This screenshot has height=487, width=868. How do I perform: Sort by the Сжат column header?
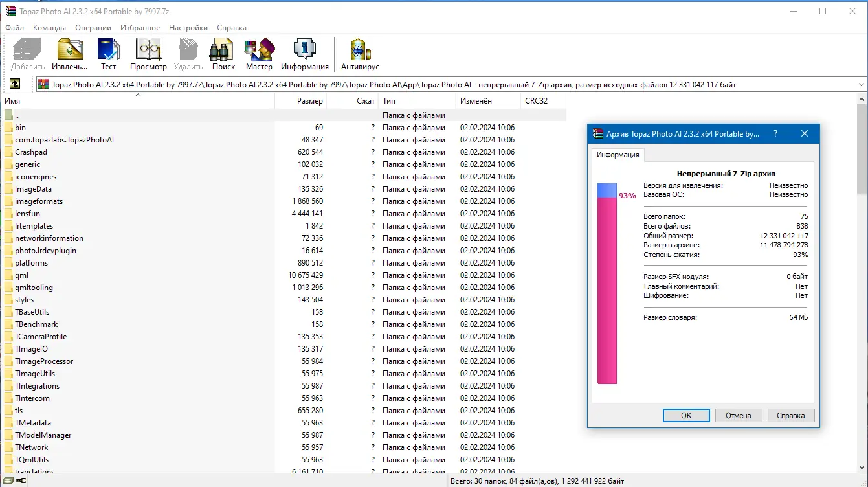click(353, 101)
